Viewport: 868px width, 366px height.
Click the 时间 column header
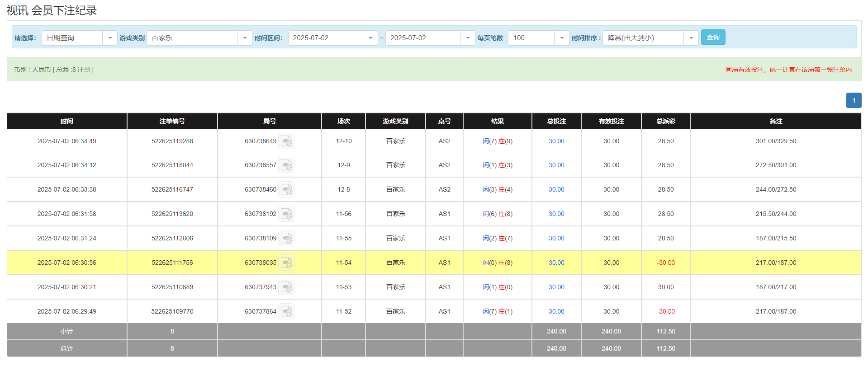[67, 121]
